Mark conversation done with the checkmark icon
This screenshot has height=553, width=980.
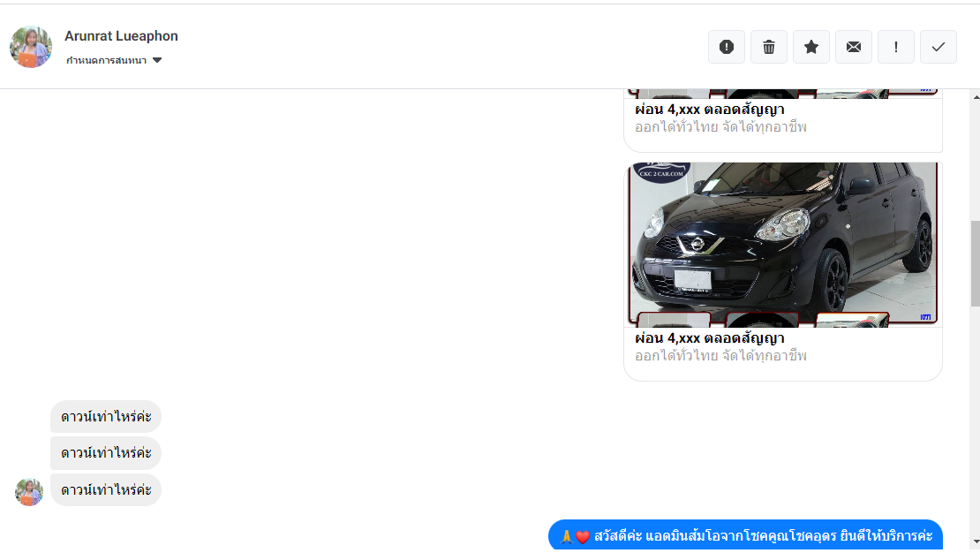(939, 47)
